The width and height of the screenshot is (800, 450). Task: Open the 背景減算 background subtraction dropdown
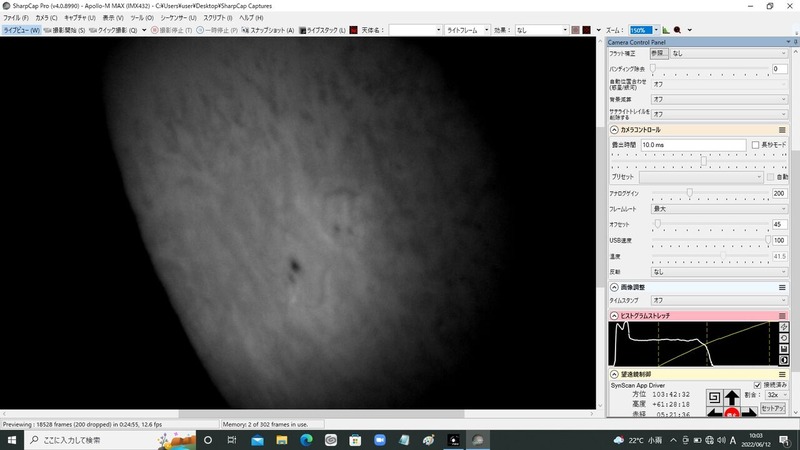pos(719,99)
